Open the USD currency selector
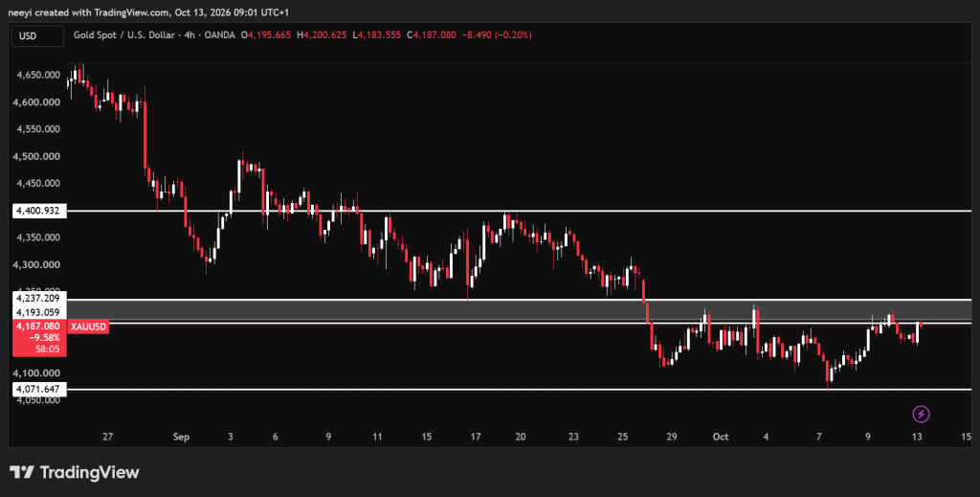Image resolution: width=980 pixels, height=497 pixels. [37, 36]
